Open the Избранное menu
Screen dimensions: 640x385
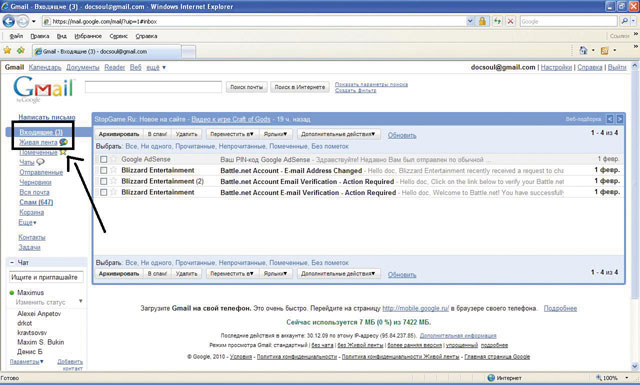coord(88,36)
